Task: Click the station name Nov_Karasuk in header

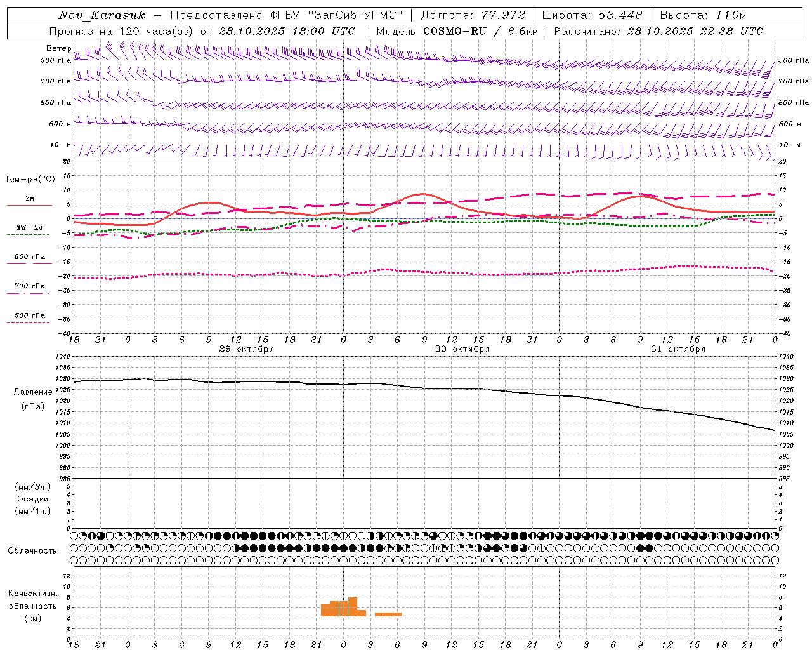Action: pyautogui.click(x=101, y=15)
